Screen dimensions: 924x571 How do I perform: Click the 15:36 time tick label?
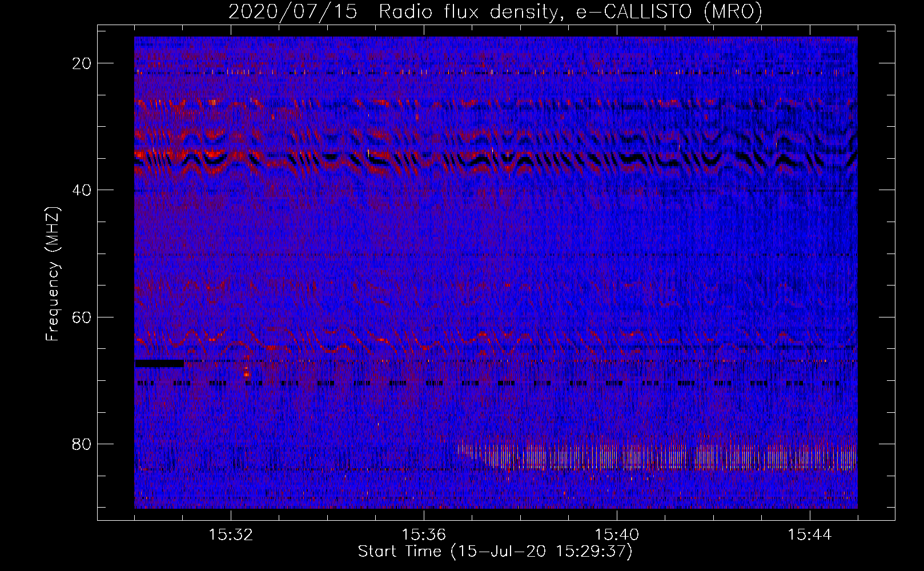[424, 535]
